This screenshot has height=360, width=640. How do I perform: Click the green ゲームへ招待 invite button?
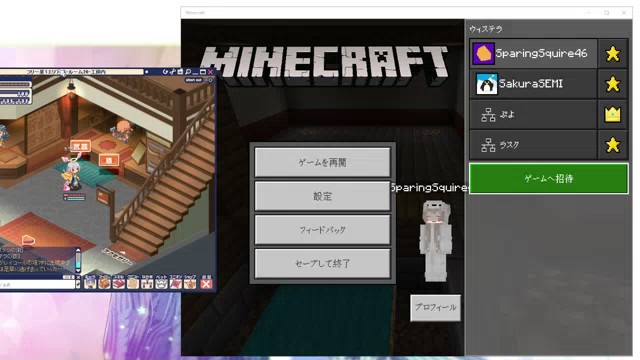click(x=549, y=178)
